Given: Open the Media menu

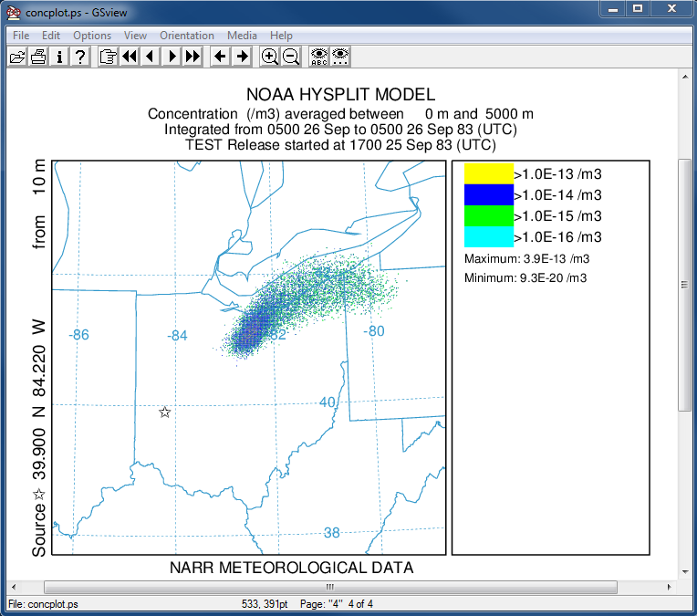Looking at the screenshot, I should click(242, 36).
